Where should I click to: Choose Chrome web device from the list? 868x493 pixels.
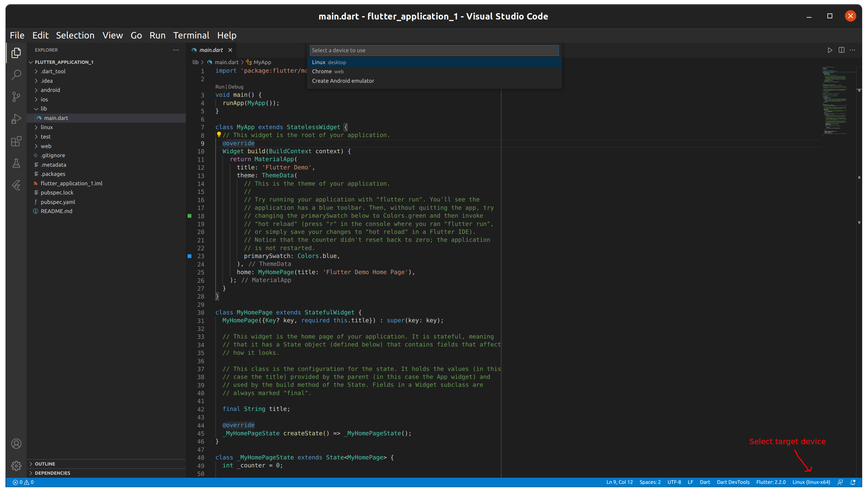point(434,71)
